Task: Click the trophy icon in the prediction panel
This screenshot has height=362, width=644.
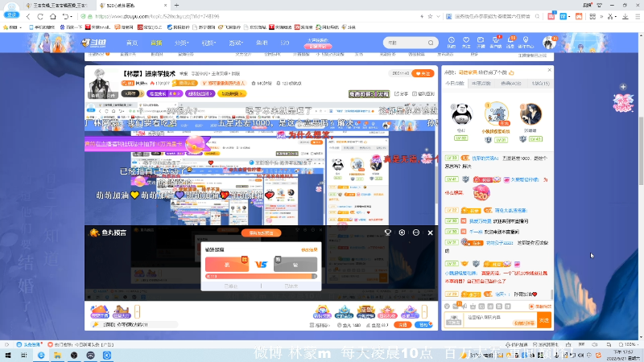Action: point(388,232)
